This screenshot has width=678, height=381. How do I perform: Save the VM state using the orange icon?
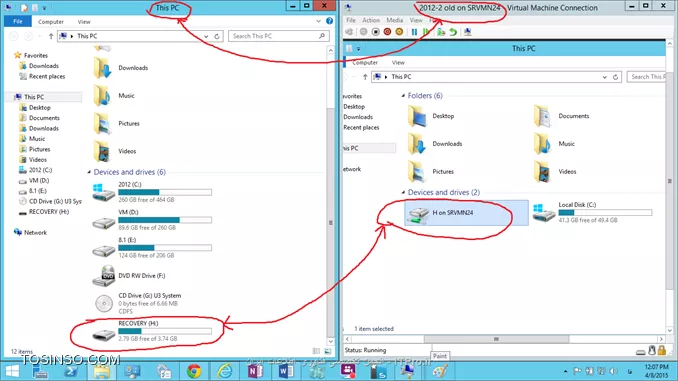pyautogui.click(x=399, y=32)
